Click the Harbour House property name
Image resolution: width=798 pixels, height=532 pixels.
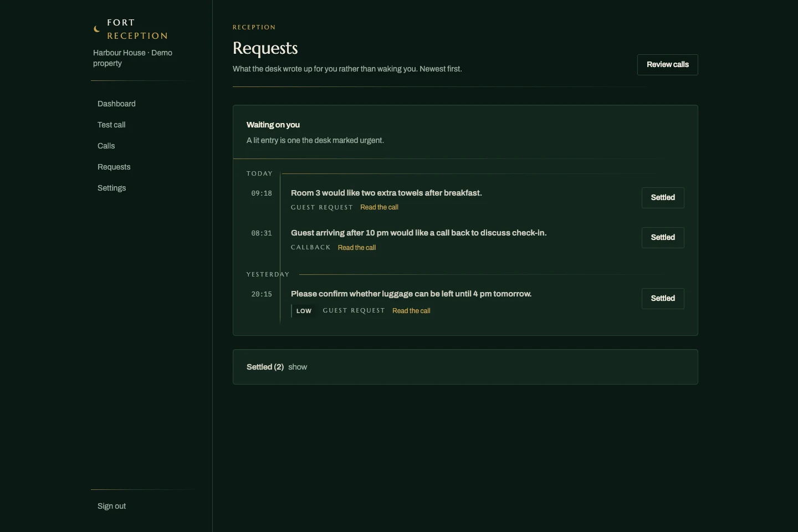[132, 58]
